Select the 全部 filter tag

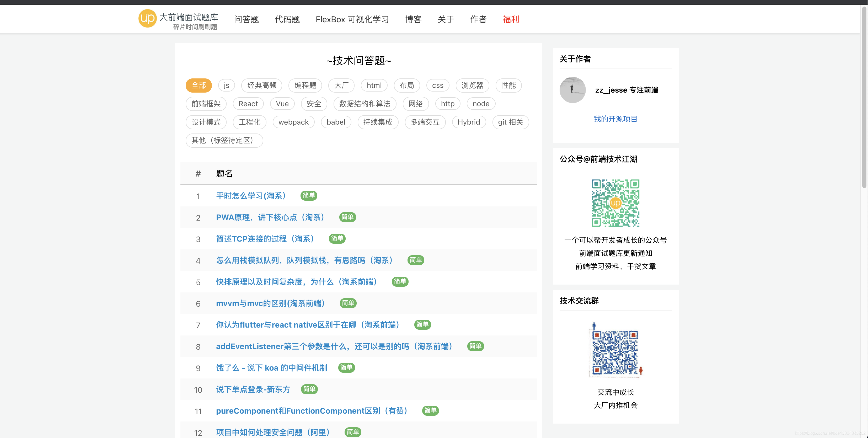click(199, 86)
